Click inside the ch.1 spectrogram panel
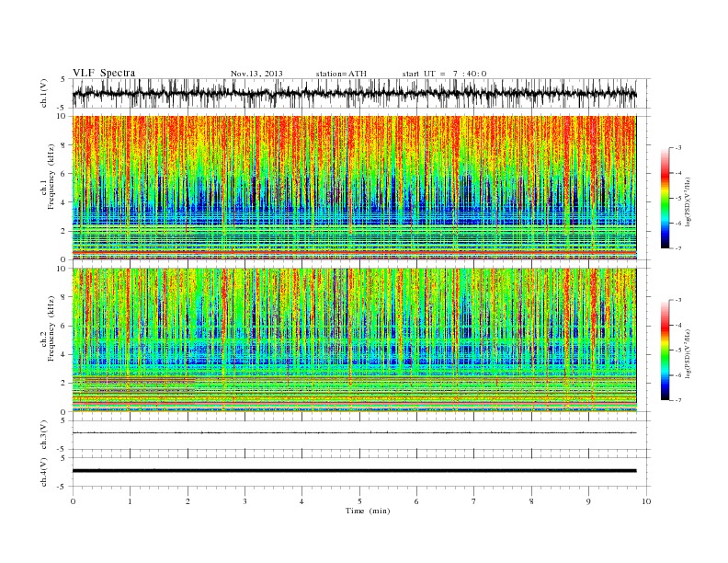The width and height of the screenshot is (728, 563). [x=354, y=188]
